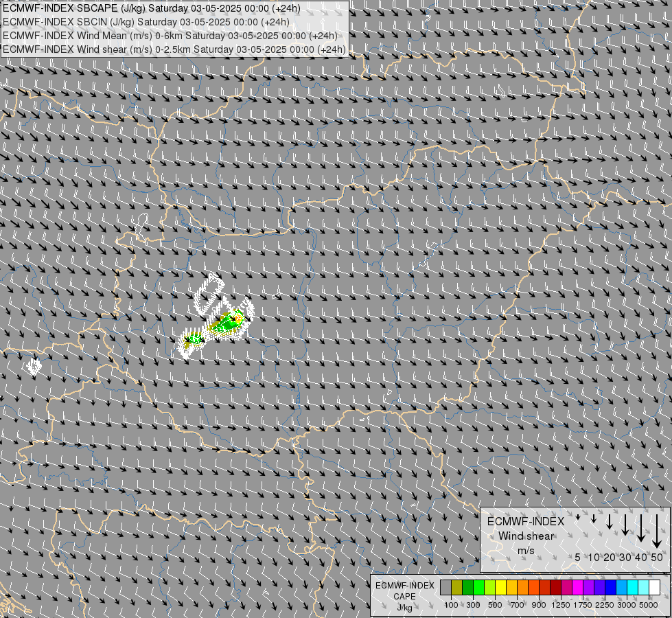Screen dimensions: 672x618
Task: Click the Wind Mean 0-6km title line
Action: pyautogui.click(x=170, y=36)
